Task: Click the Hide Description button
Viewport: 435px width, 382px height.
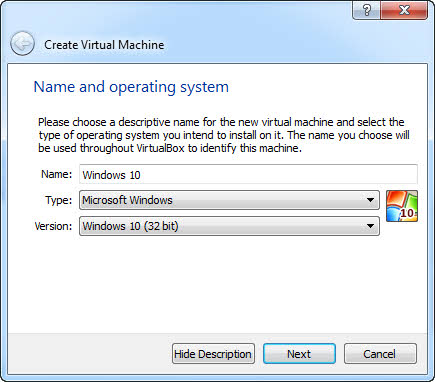Action: [213, 354]
